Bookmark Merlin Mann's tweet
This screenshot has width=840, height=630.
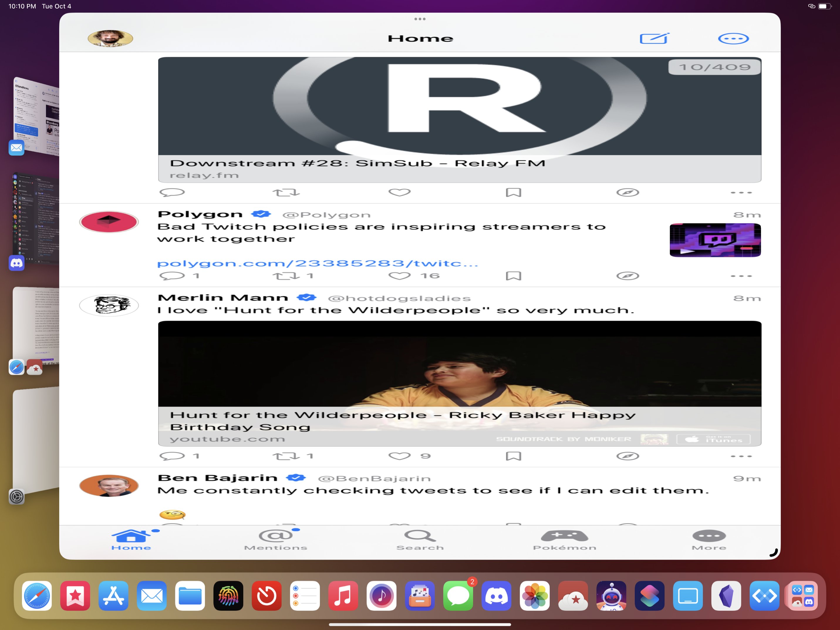pyautogui.click(x=513, y=456)
